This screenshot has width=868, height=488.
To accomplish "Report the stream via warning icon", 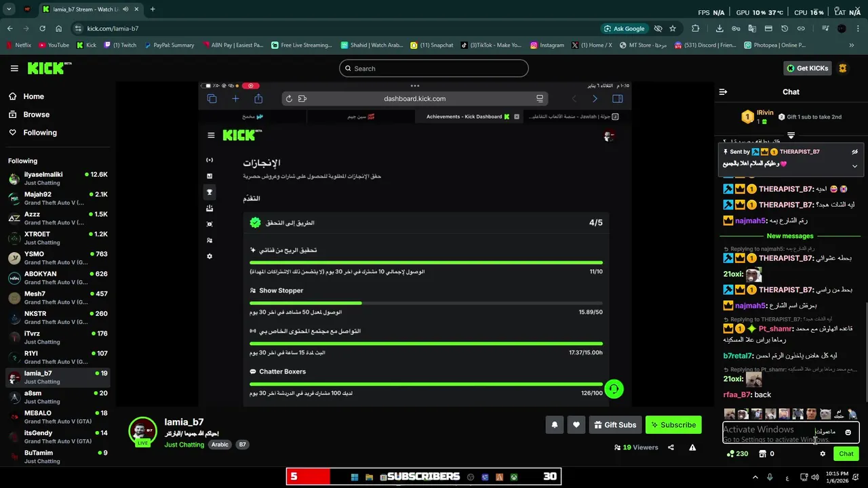I will point(692,447).
